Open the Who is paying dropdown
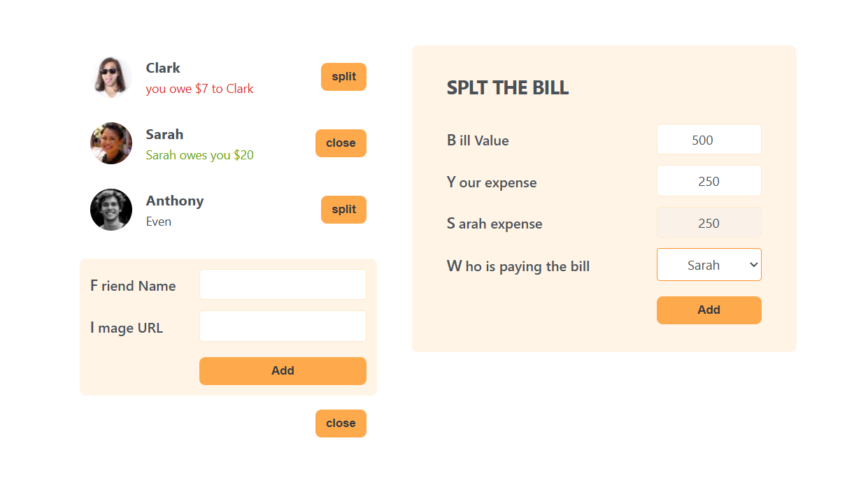The width and height of the screenshot is (868, 499). point(709,265)
